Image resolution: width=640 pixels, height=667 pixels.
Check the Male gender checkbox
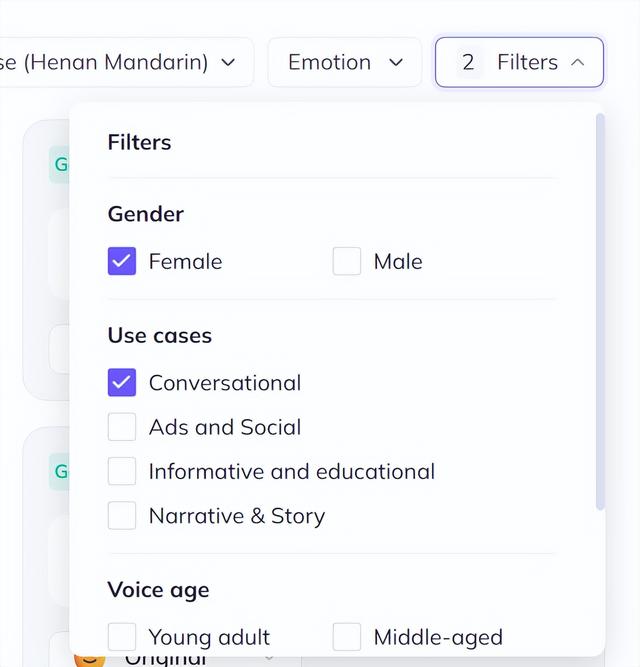point(347,262)
